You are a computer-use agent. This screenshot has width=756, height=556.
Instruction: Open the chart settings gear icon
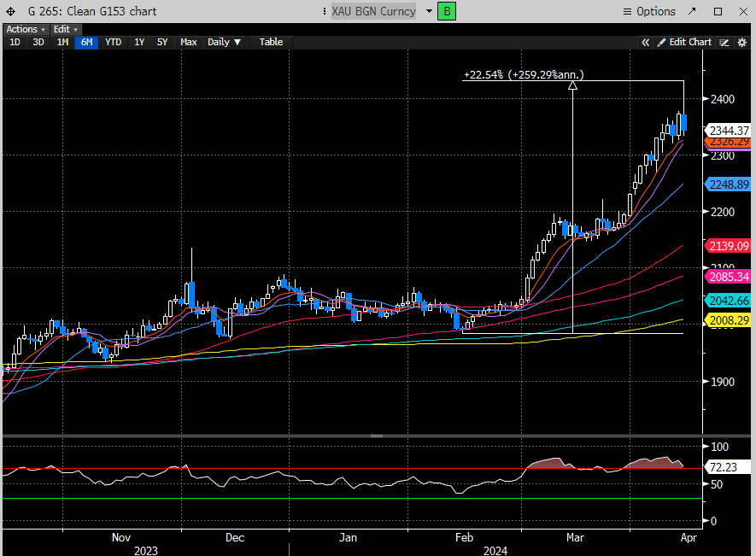point(741,42)
